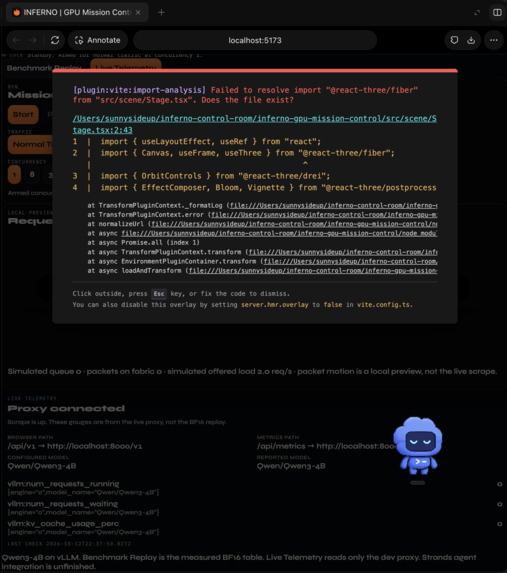Screen dimensions: 507x573
Task: Click the 'server.hmr.overlay' text in the hint
Action: (x=275, y=305)
